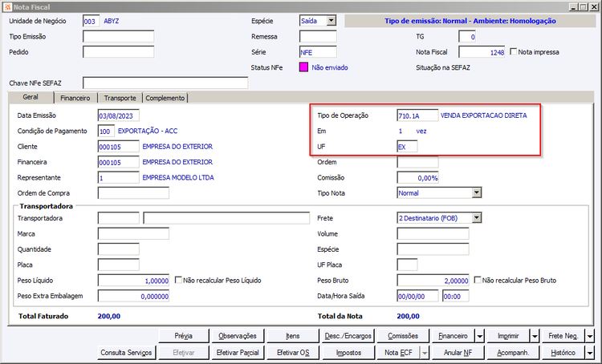Open the Complemento tab
The width and height of the screenshot is (602, 364).
click(x=165, y=98)
